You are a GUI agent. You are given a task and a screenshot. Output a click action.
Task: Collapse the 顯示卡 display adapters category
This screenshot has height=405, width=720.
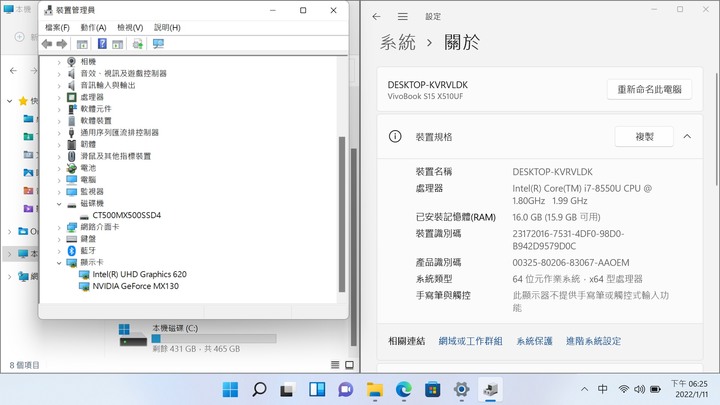click(x=59, y=263)
